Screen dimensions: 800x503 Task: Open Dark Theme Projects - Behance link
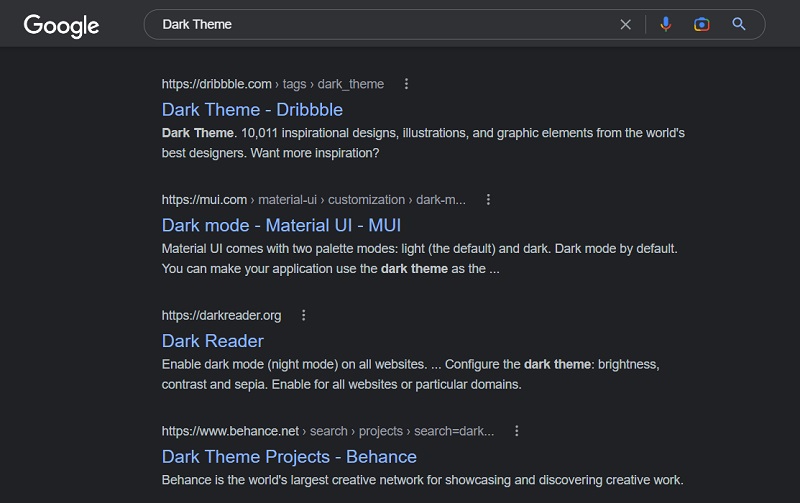tap(289, 457)
